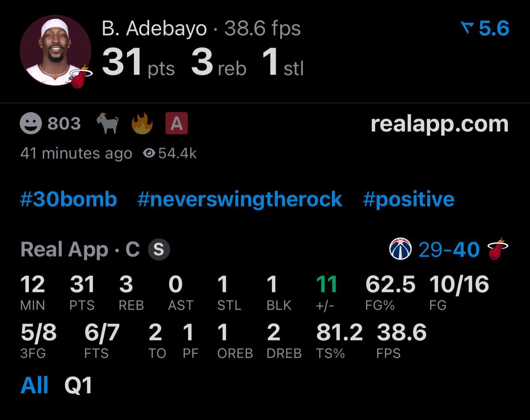This screenshot has width=530, height=420.
Task: Tap the S starter badge
Action: tap(159, 250)
